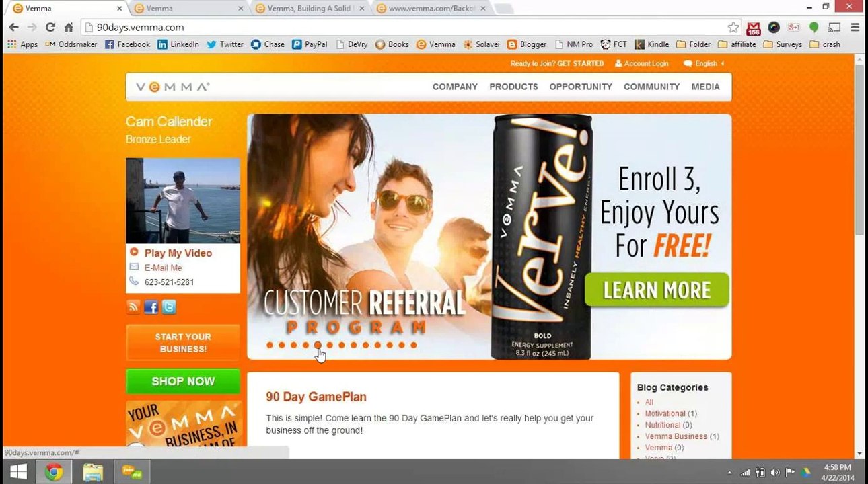Open the network signal tray icon
Screen dimensions: 868x484
point(745,472)
